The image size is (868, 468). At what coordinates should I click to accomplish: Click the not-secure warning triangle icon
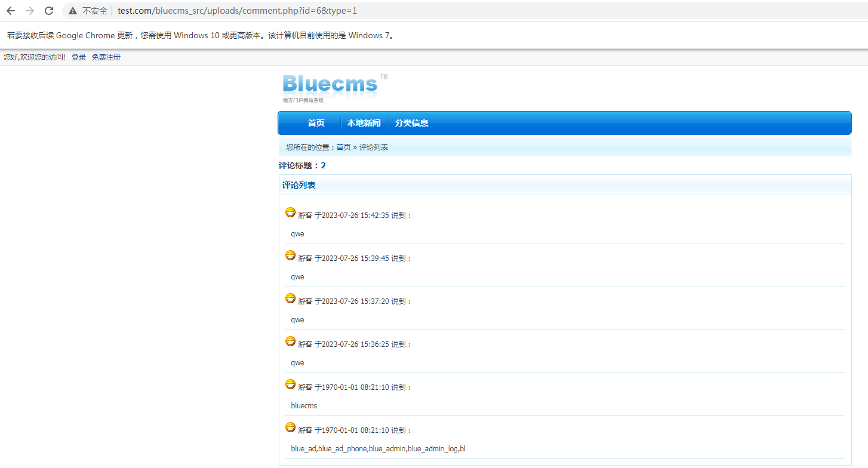[x=73, y=11]
